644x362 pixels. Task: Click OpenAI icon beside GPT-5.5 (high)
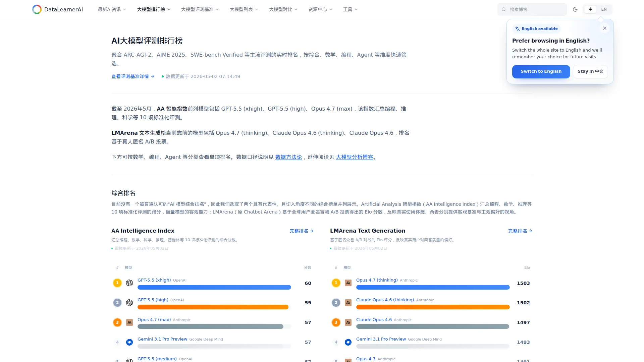tap(129, 303)
